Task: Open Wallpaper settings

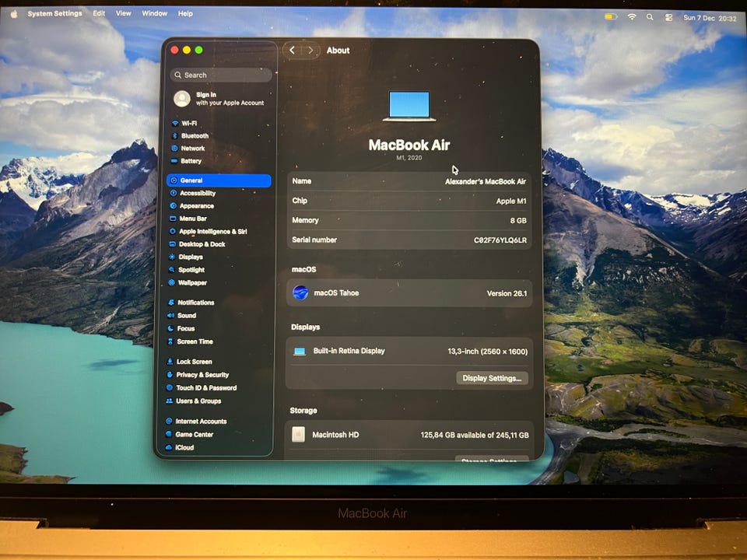Action: click(x=188, y=283)
